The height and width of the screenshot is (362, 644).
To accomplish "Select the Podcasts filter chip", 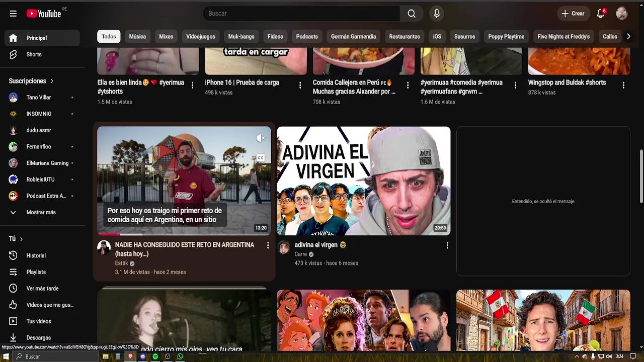I will coord(307,37).
